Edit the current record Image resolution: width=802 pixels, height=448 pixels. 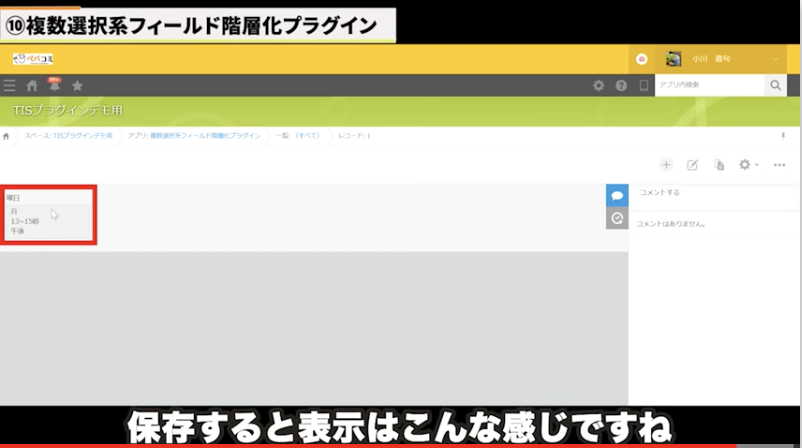point(692,164)
